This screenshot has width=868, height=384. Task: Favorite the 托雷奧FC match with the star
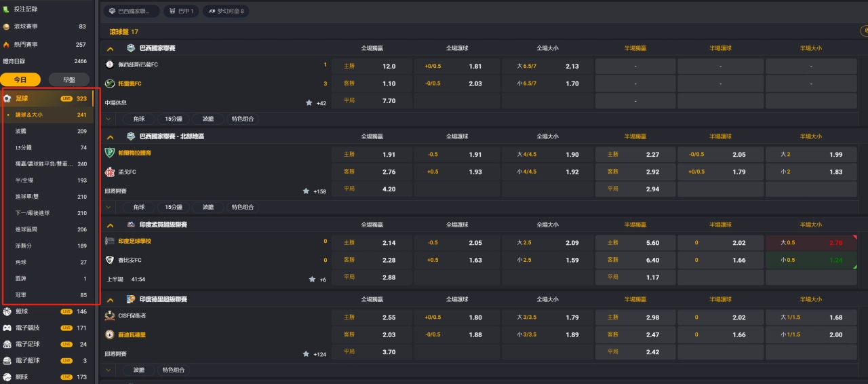coord(309,103)
